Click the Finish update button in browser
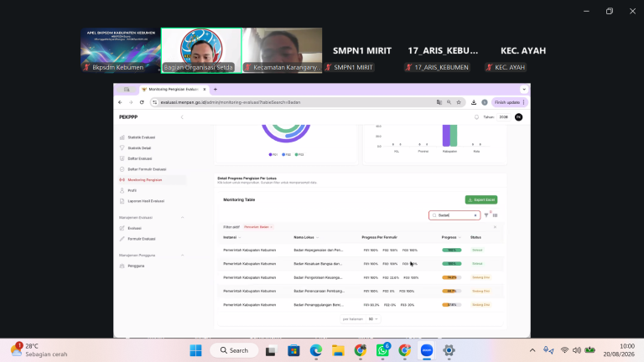644x362 pixels. pos(509,102)
